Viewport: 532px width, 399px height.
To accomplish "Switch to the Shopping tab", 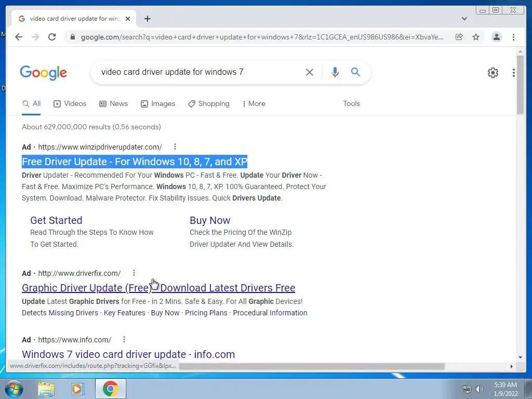I will click(x=209, y=104).
